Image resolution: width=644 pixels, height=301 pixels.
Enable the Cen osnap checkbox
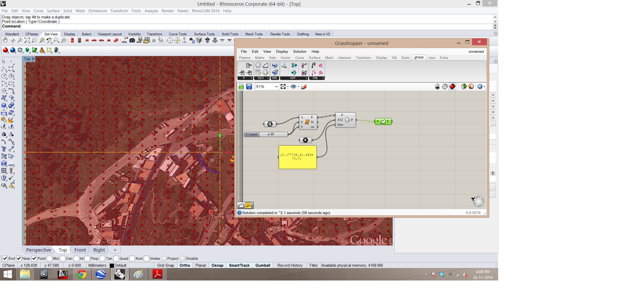[63, 258]
